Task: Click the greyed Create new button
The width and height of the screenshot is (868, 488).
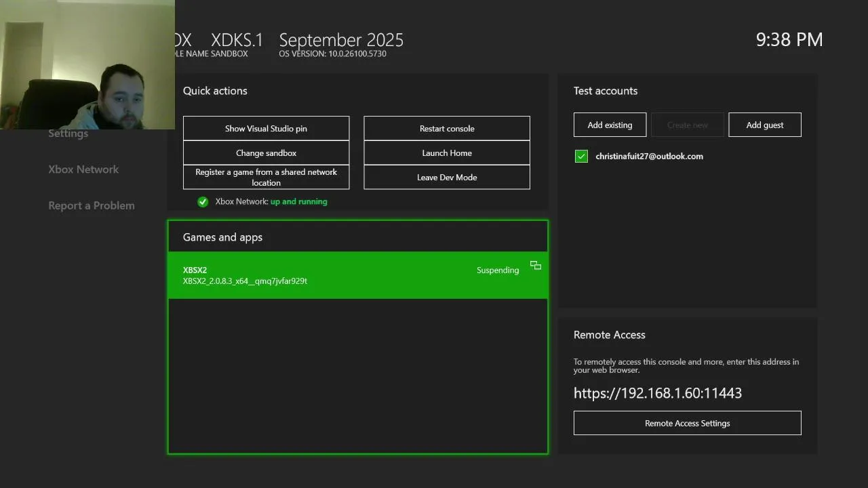Action: [687, 125]
